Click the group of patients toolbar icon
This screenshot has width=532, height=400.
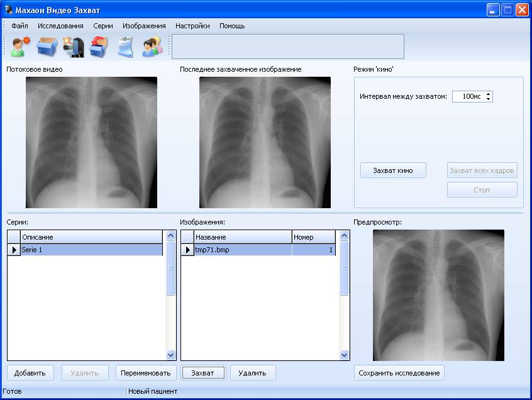point(152,47)
